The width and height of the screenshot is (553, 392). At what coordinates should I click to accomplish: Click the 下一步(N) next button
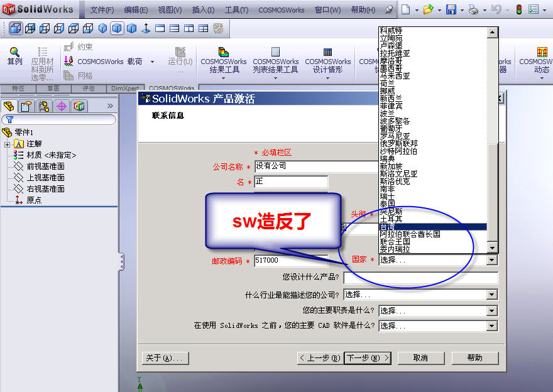(368, 358)
